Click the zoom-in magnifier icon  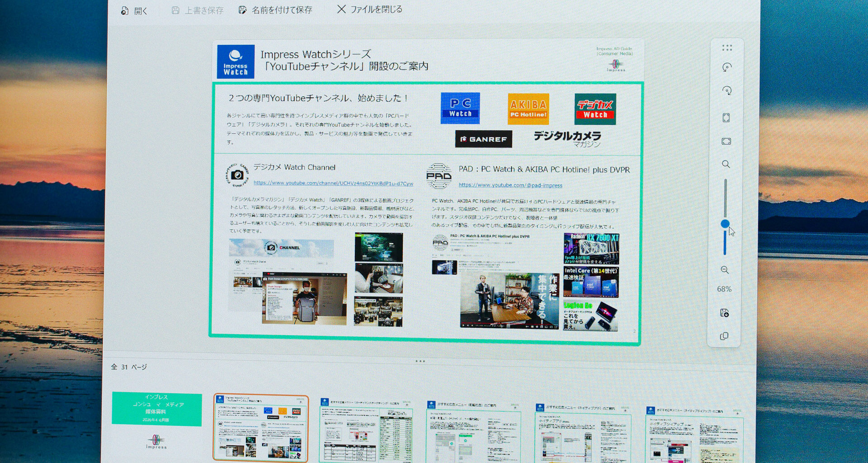[x=726, y=164]
